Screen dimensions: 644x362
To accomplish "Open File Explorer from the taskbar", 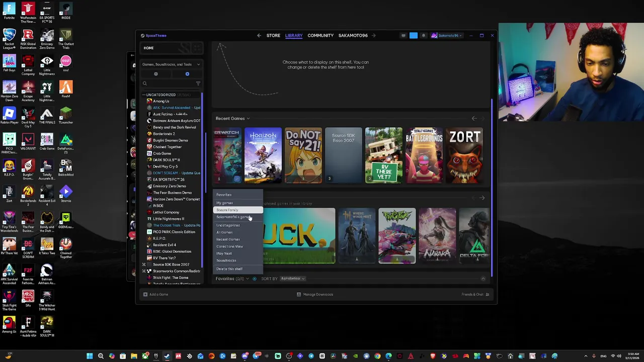I will [x=134, y=356].
